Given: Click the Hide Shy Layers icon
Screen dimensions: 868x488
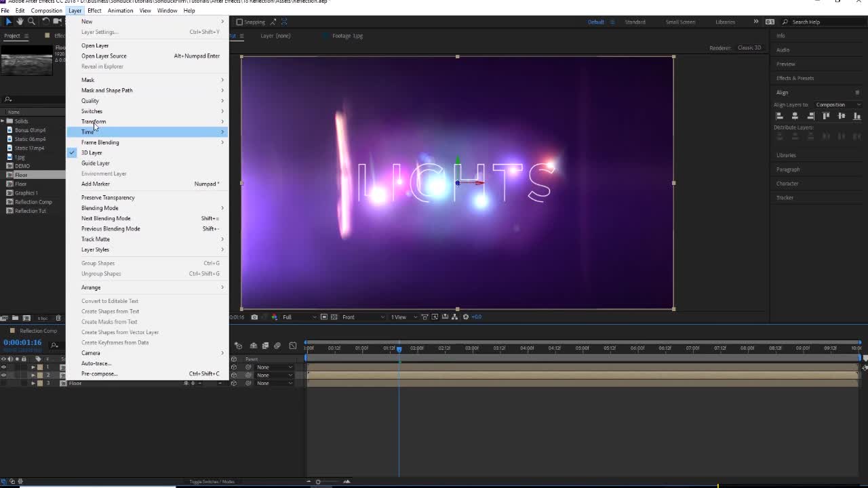Looking at the screenshot, I should click(x=254, y=346).
